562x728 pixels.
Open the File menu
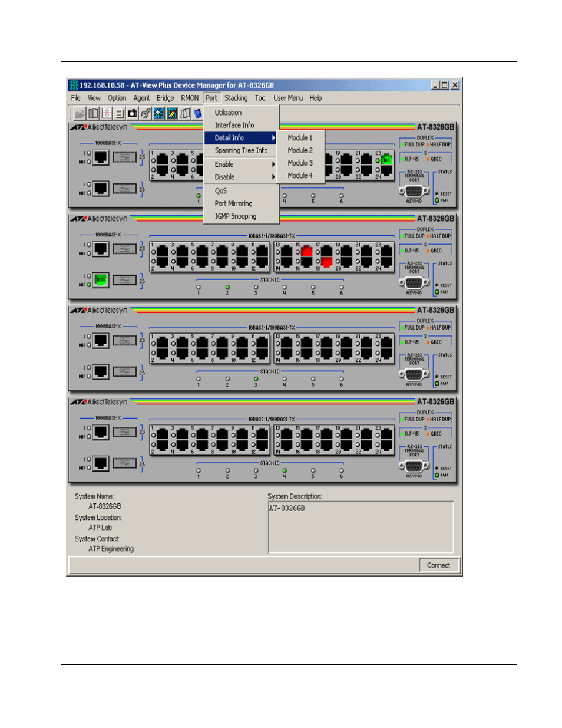[76, 98]
